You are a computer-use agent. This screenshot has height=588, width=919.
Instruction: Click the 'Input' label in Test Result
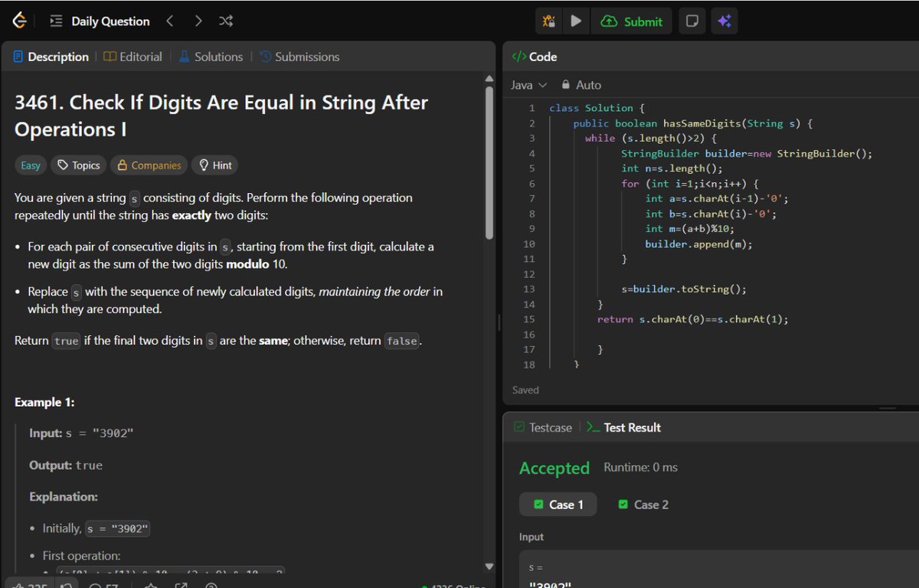point(531,537)
